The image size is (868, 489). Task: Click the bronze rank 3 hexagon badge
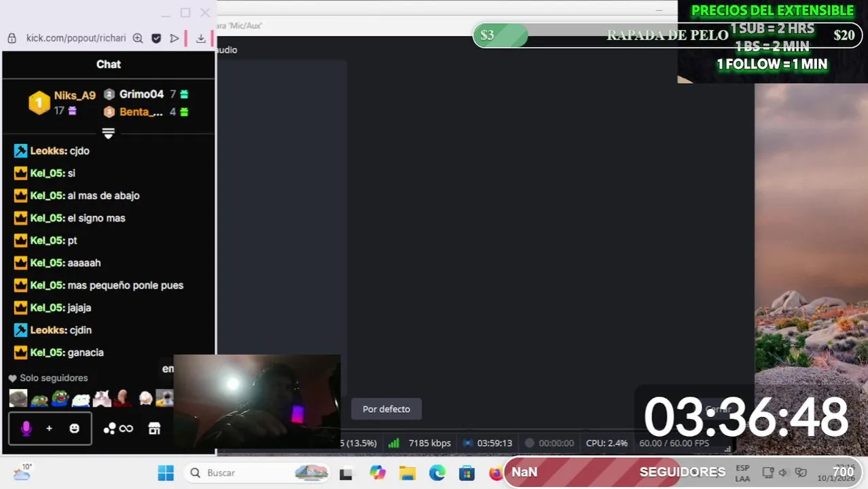(109, 112)
